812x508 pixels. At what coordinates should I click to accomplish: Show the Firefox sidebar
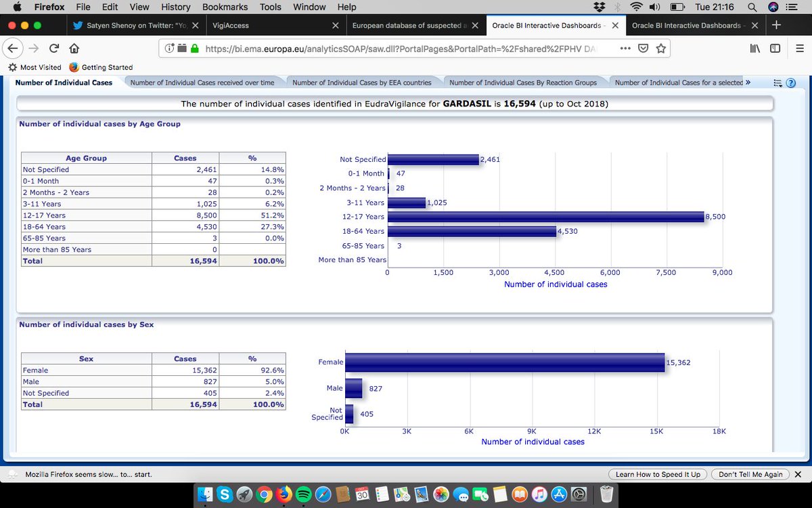pos(775,49)
